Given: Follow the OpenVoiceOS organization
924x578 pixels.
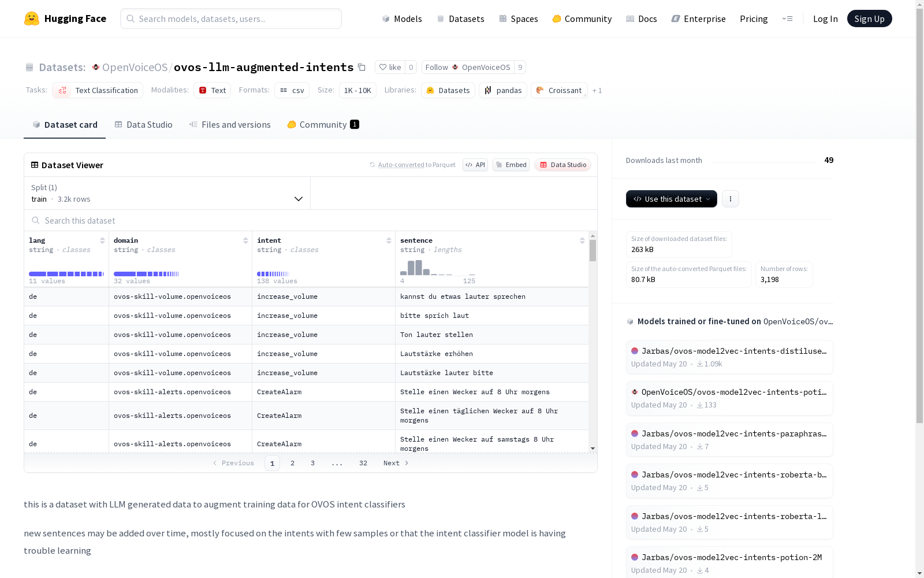Looking at the screenshot, I should 468,67.
